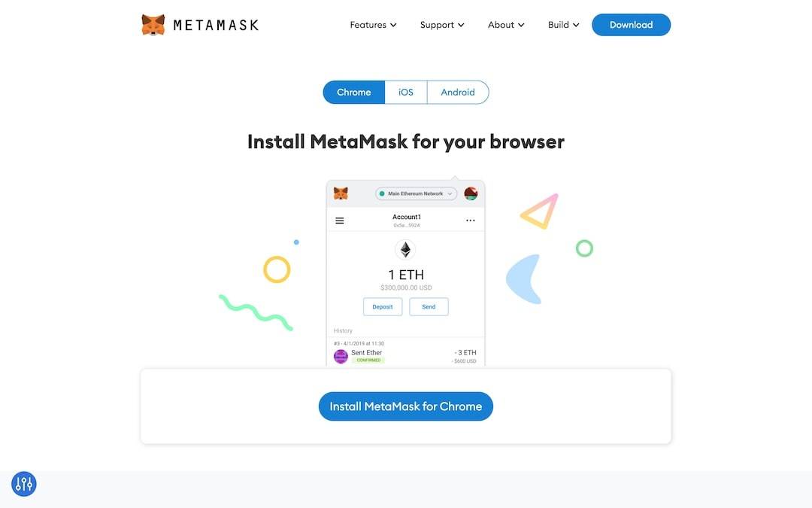This screenshot has height=508, width=812.
Task: Click the Ethereum diamond icon
Action: point(405,249)
